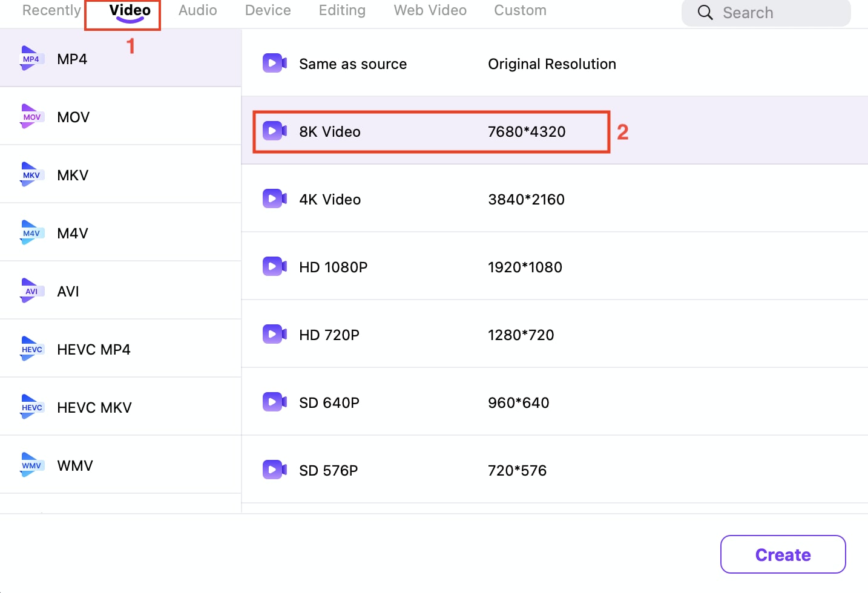Open the Device tab
The height and width of the screenshot is (593, 868).
[268, 10]
